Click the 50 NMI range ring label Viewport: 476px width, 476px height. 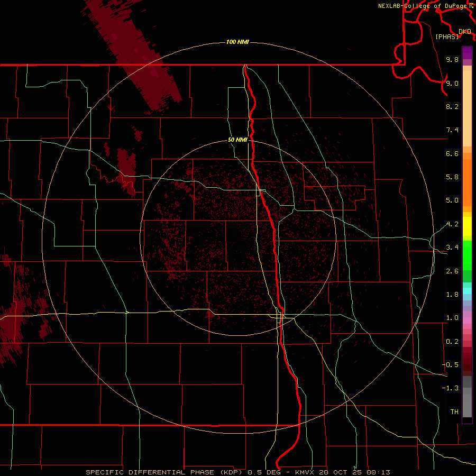pos(237,140)
